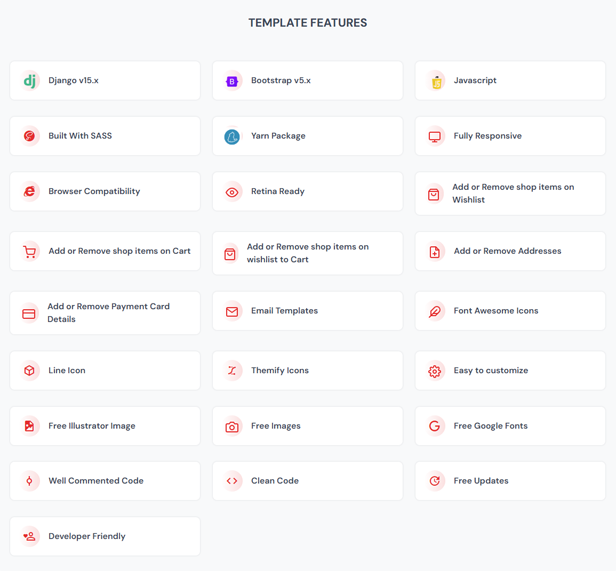Image resolution: width=616 pixels, height=571 pixels.
Task: Click the Easy to customize gear icon
Action: coord(435,371)
